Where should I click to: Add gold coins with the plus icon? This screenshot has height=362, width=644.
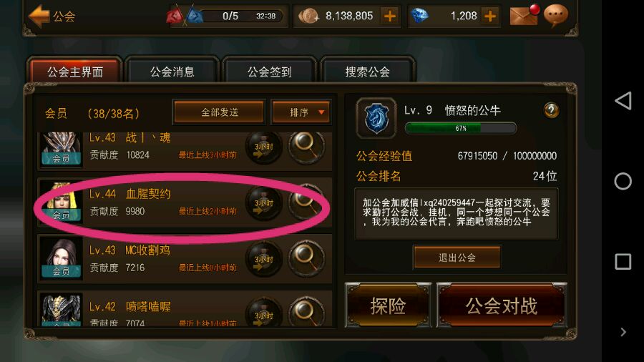pos(389,16)
